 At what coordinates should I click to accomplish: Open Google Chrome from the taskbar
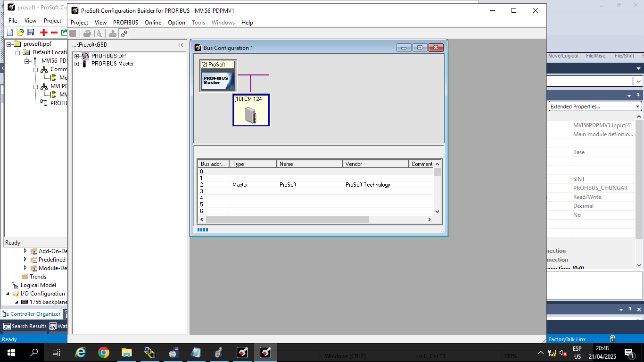(x=104, y=353)
